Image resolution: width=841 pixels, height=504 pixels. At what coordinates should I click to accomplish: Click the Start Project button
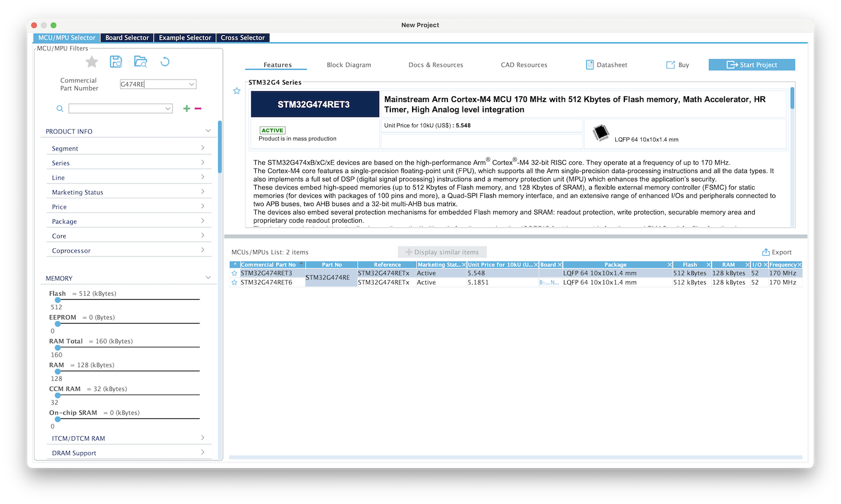(751, 65)
